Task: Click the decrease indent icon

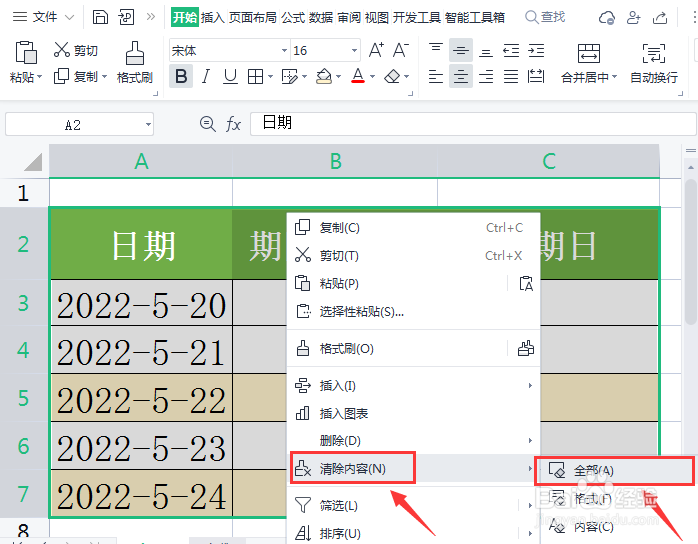Action: (511, 50)
